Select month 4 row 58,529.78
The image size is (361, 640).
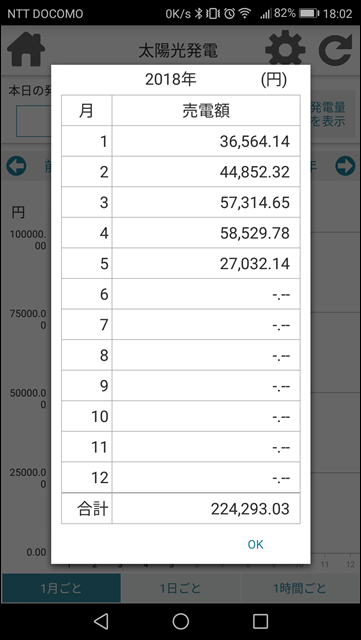tap(181, 233)
